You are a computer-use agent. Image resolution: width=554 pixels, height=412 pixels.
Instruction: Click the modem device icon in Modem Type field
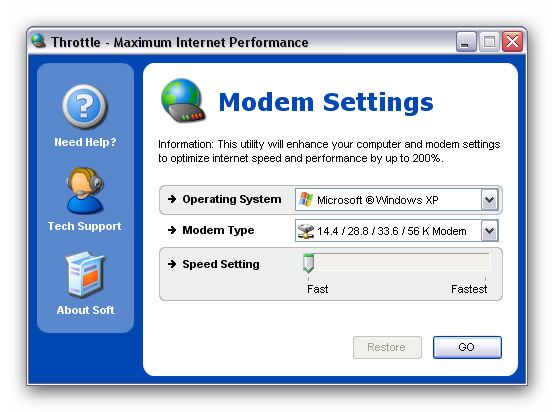pyautogui.click(x=306, y=231)
